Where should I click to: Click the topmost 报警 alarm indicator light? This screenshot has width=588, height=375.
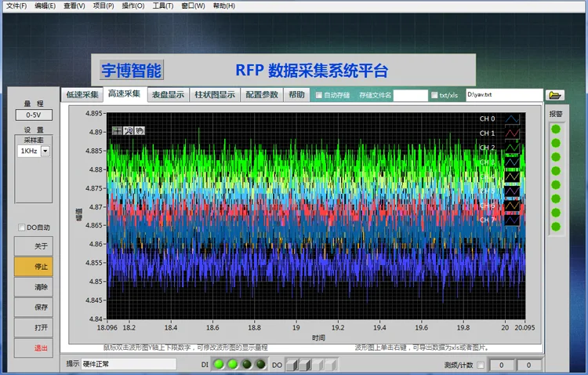pos(556,129)
